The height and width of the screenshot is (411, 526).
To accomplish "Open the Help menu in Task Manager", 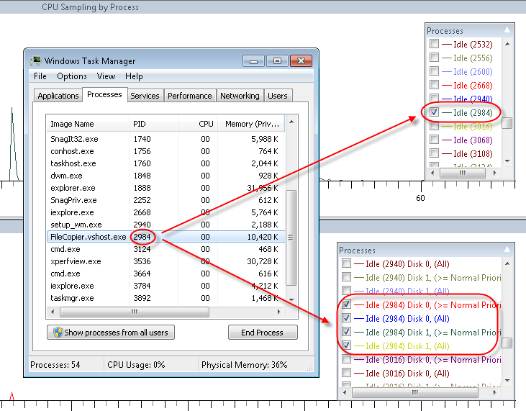I will click(x=134, y=76).
